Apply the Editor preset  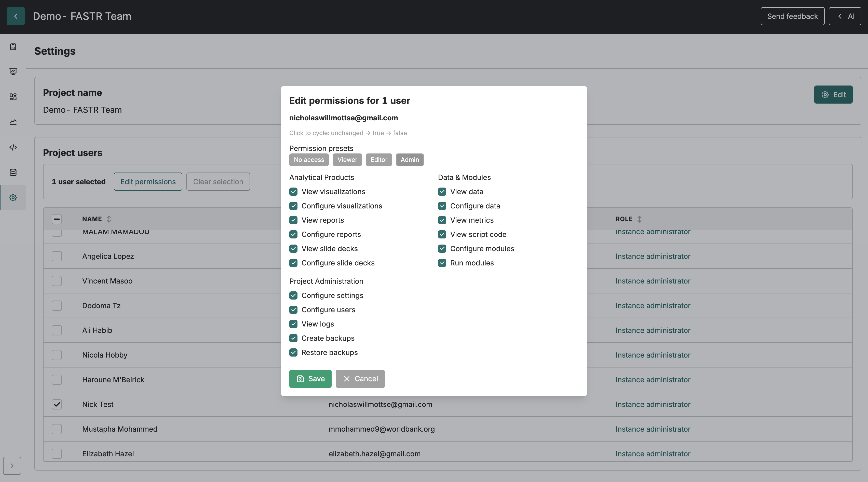[379, 160]
